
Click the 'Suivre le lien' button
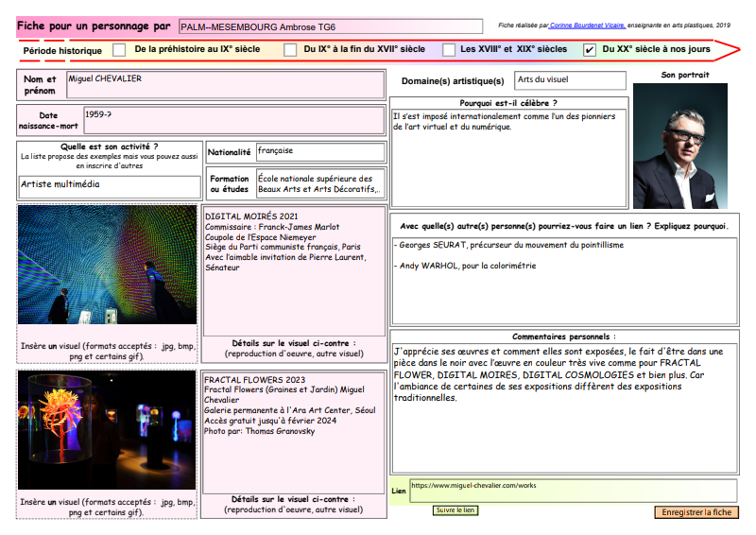pyautogui.click(x=455, y=510)
